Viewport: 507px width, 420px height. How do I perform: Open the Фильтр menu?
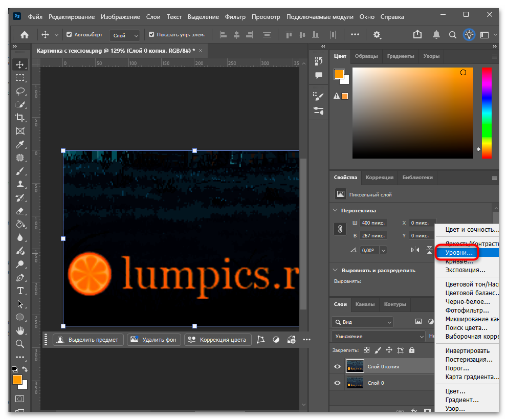235,17
